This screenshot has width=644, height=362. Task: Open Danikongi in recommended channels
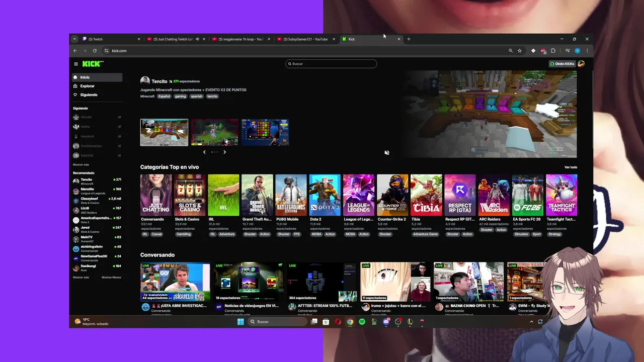[97, 267]
